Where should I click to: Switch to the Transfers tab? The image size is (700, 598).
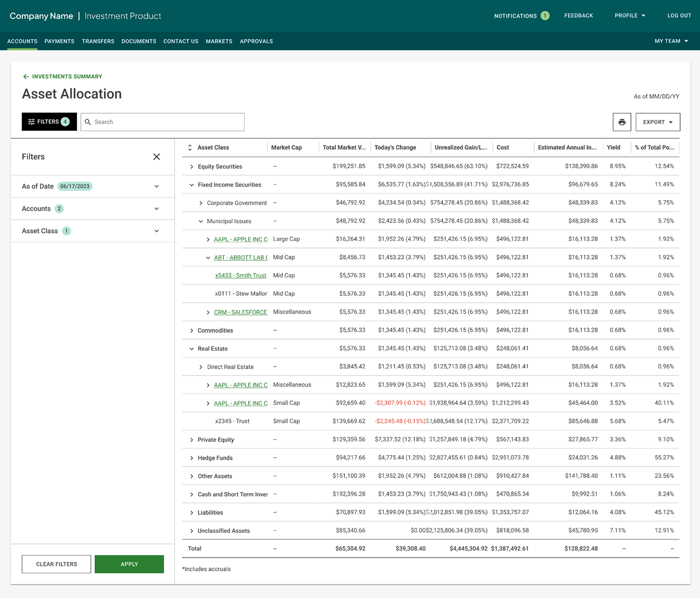pyautogui.click(x=98, y=41)
